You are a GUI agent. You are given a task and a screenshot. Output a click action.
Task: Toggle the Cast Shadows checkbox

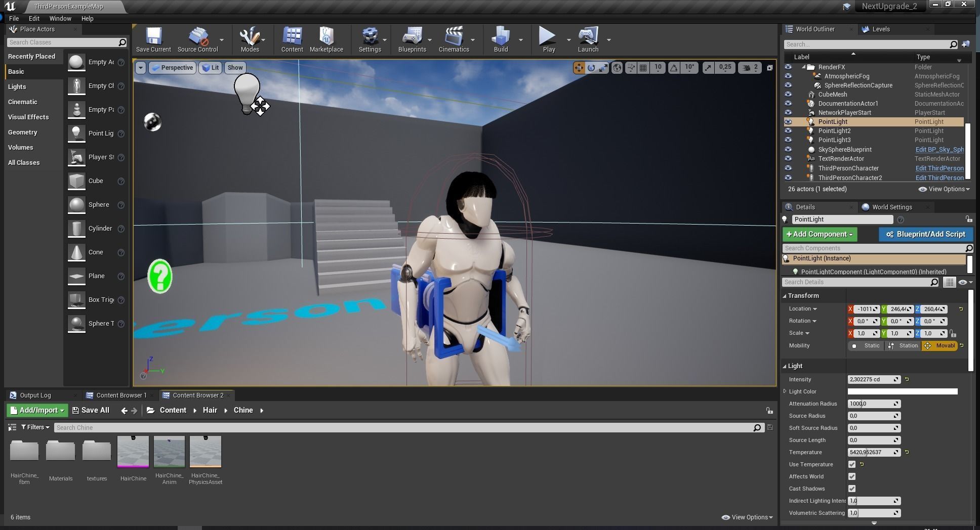click(852, 489)
